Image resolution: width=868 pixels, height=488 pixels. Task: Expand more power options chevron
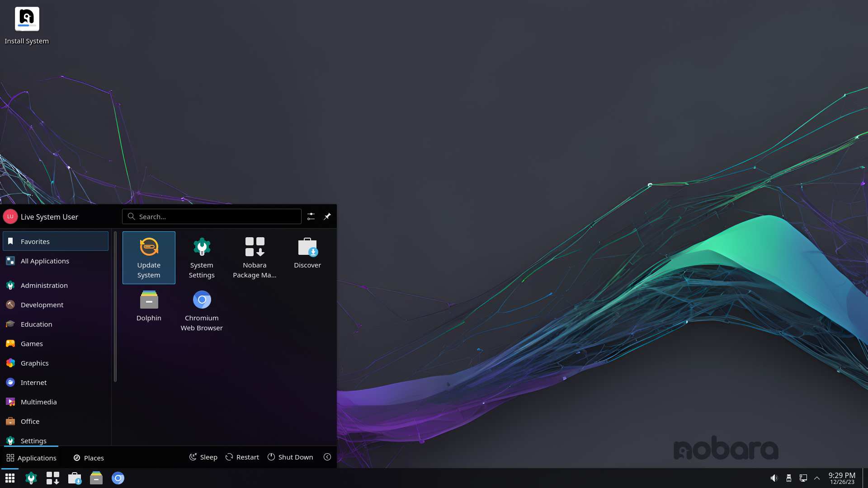[327, 457]
